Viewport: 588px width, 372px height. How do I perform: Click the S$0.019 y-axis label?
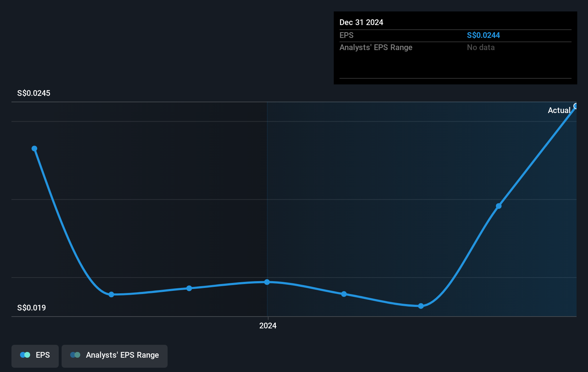pos(32,308)
